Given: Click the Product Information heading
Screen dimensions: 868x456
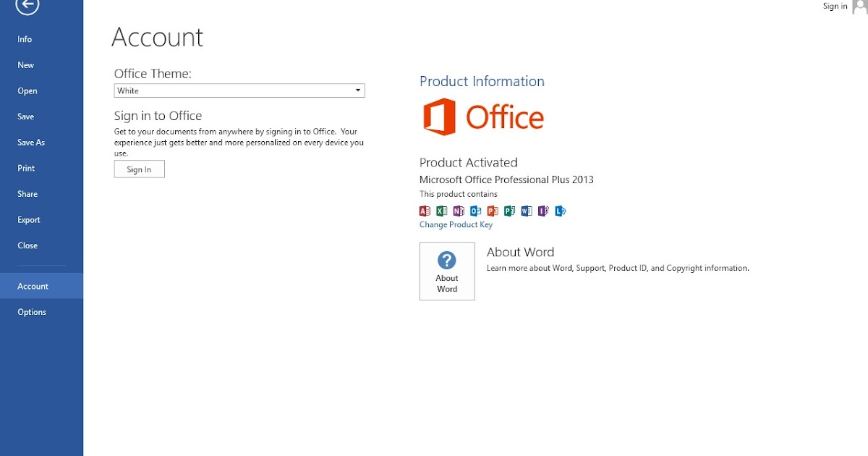Looking at the screenshot, I should [x=482, y=81].
